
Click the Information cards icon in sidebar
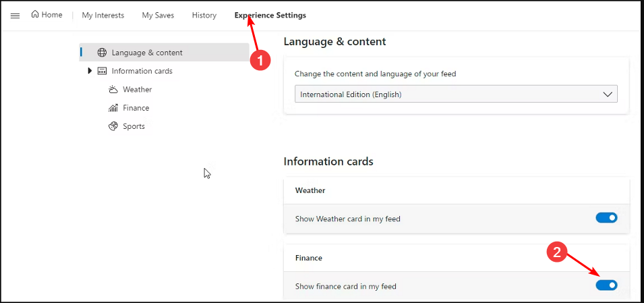(x=102, y=71)
